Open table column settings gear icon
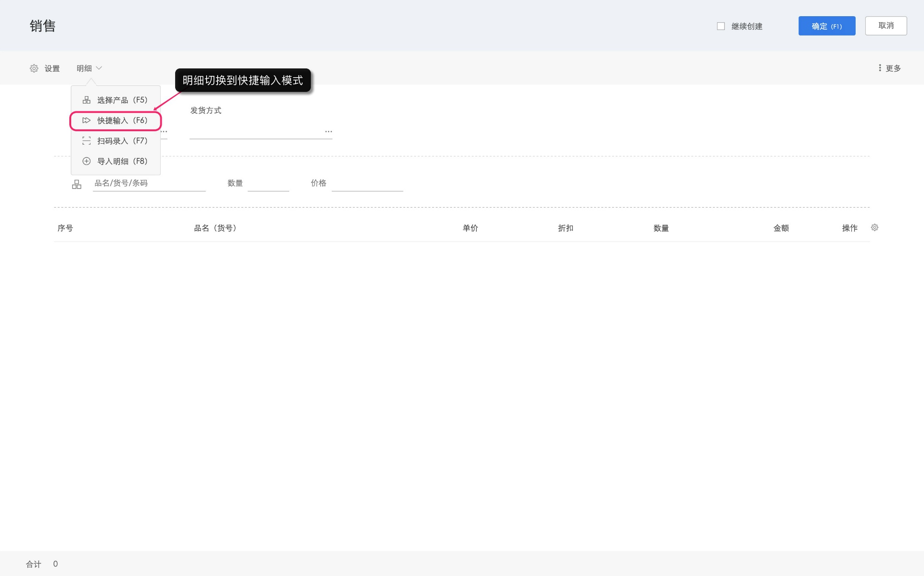 tap(874, 227)
